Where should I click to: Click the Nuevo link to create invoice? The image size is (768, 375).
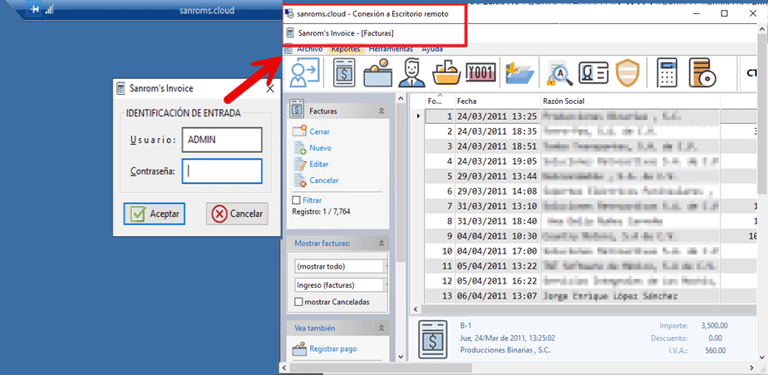click(320, 148)
